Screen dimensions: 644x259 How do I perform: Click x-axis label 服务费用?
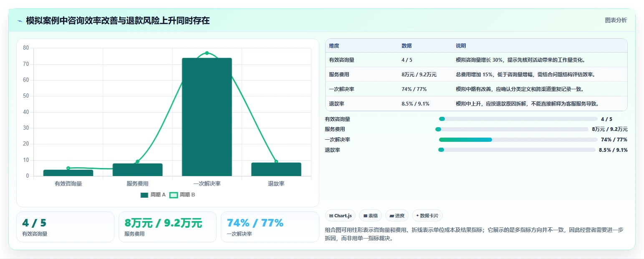tap(138, 184)
